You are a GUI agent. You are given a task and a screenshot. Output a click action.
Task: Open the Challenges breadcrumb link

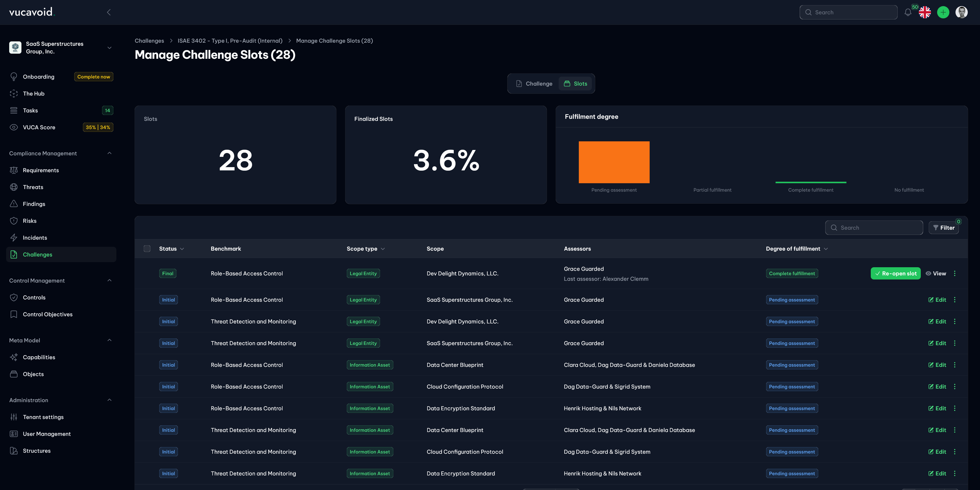click(x=149, y=40)
